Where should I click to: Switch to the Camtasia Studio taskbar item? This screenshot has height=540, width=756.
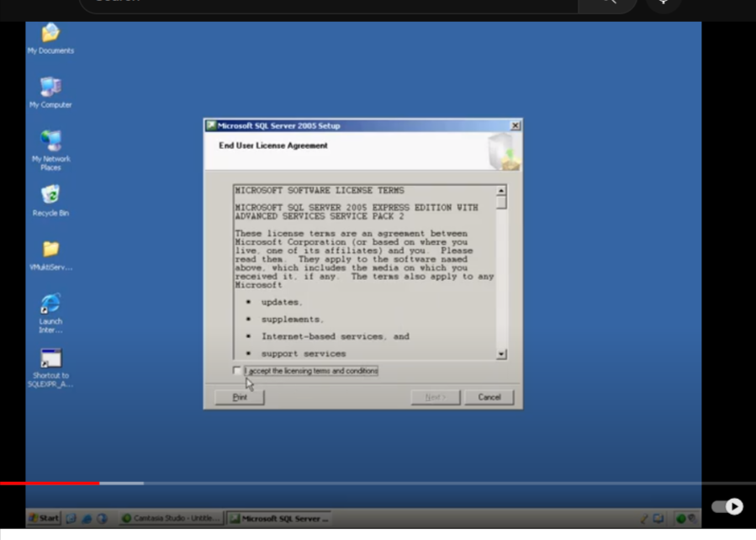tap(172, 518)
